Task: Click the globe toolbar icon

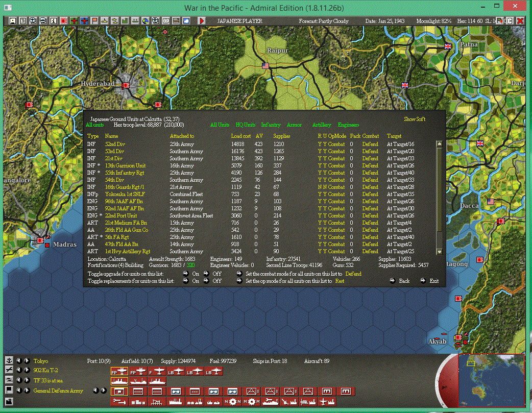Action: (x=145, y=21)
